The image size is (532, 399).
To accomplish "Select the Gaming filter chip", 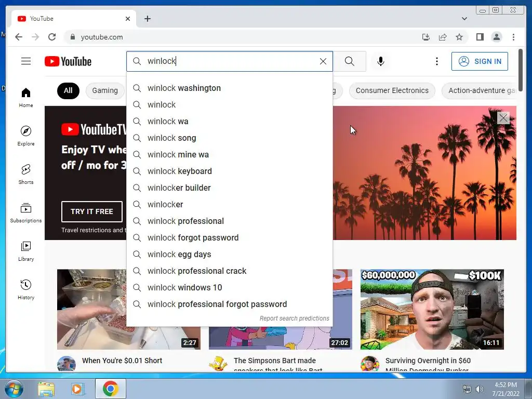I will tap(105, 90).
